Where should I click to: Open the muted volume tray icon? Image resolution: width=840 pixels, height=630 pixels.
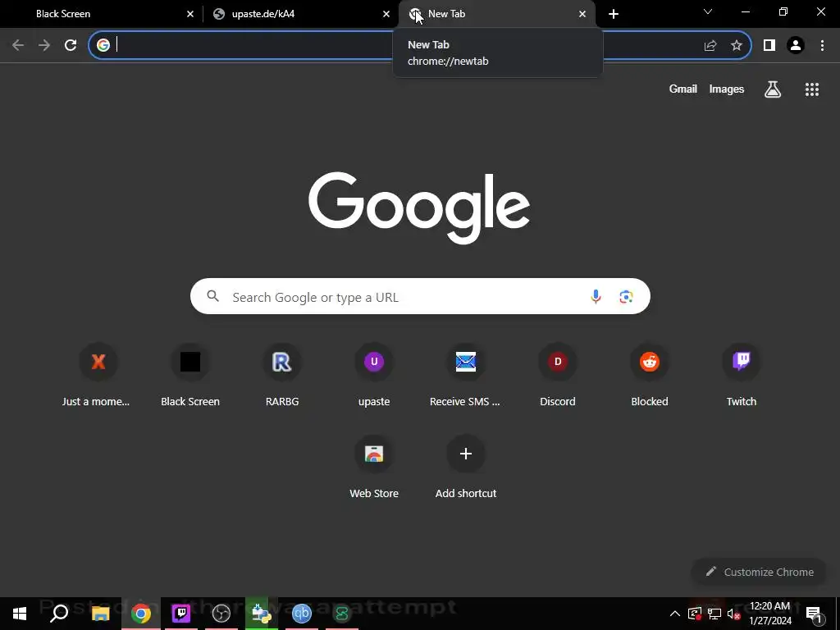click(x=733, y=614)
